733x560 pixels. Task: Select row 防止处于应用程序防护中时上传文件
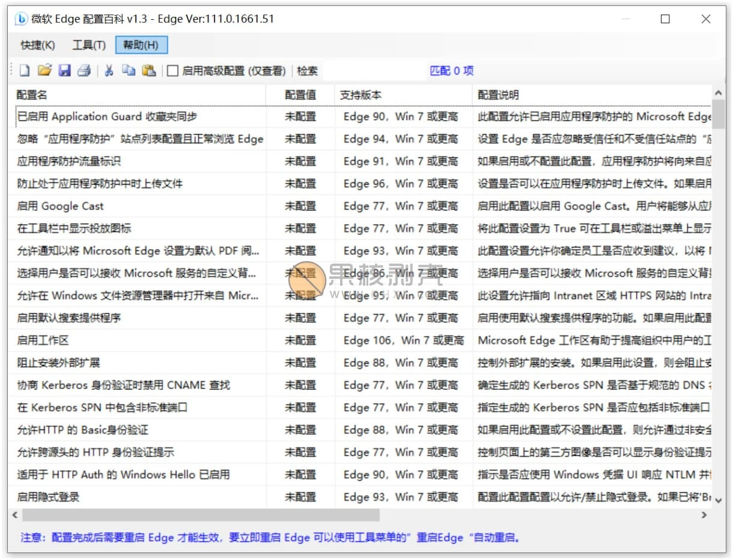360,184
